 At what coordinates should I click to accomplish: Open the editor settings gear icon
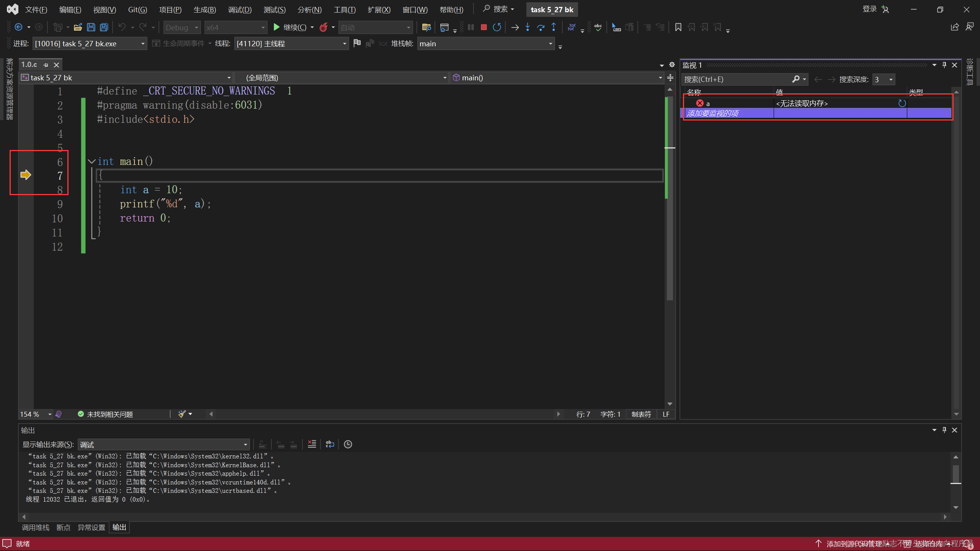coord(672,64)
